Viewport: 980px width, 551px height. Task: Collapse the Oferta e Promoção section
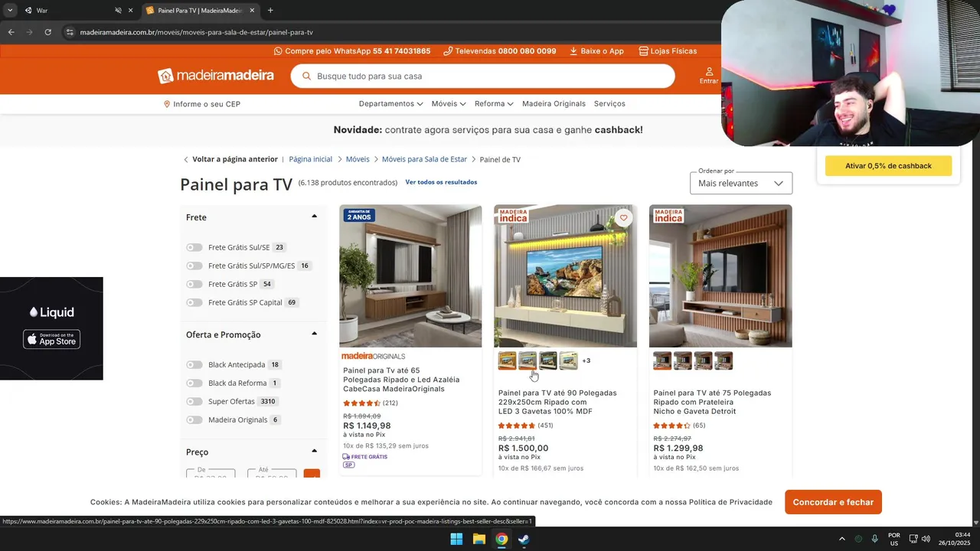[314, 334]
